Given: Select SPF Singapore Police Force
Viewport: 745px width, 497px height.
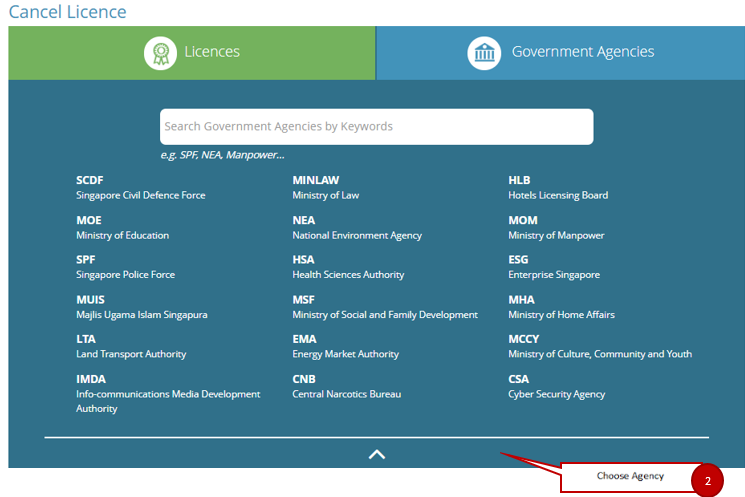Looking at the screenshot, I should click(x=125, y=267).
